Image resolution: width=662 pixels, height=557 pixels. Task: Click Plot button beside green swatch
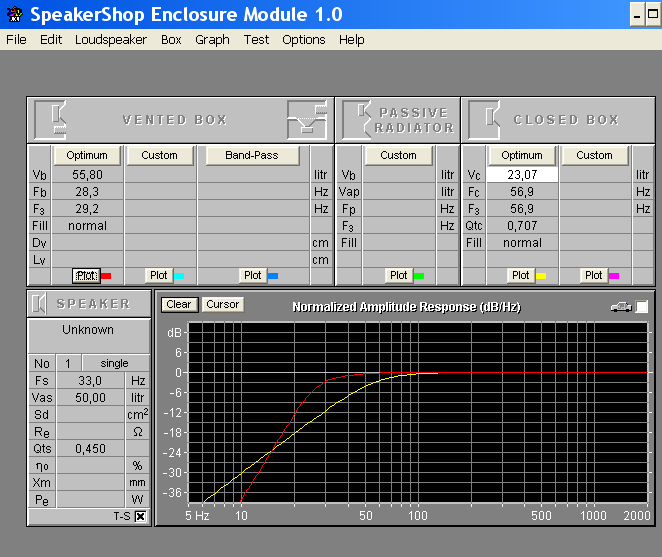tap(399, 276)
